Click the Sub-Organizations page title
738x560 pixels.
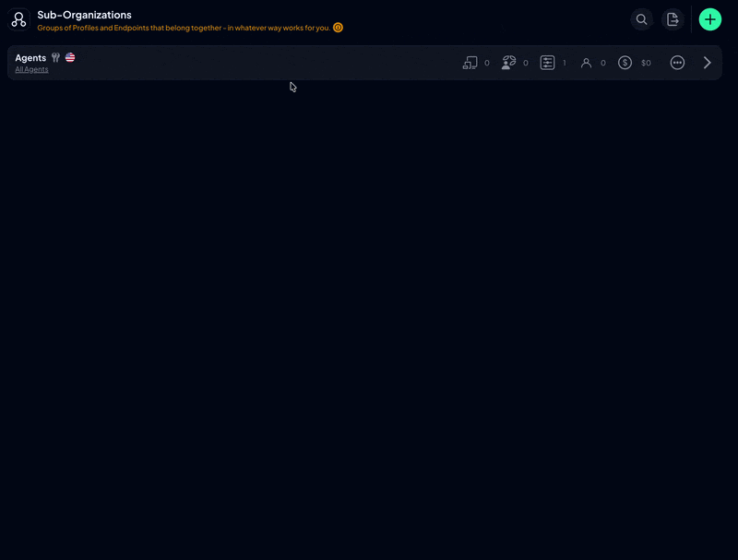(84, 15)
